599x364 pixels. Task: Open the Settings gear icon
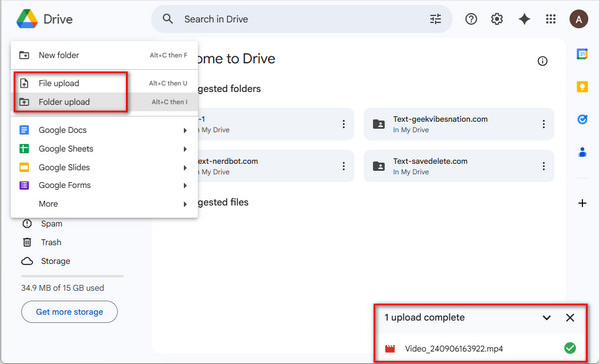tap(496, 19)
